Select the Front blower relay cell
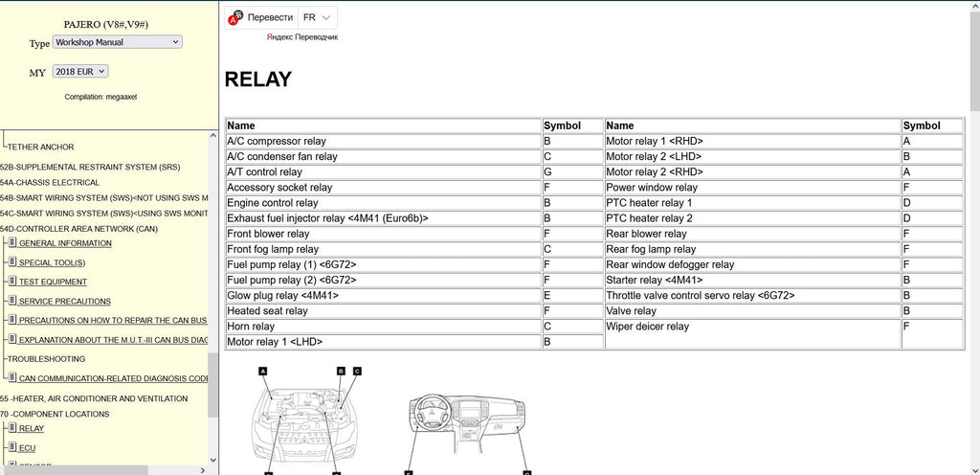 click(383, 234)
